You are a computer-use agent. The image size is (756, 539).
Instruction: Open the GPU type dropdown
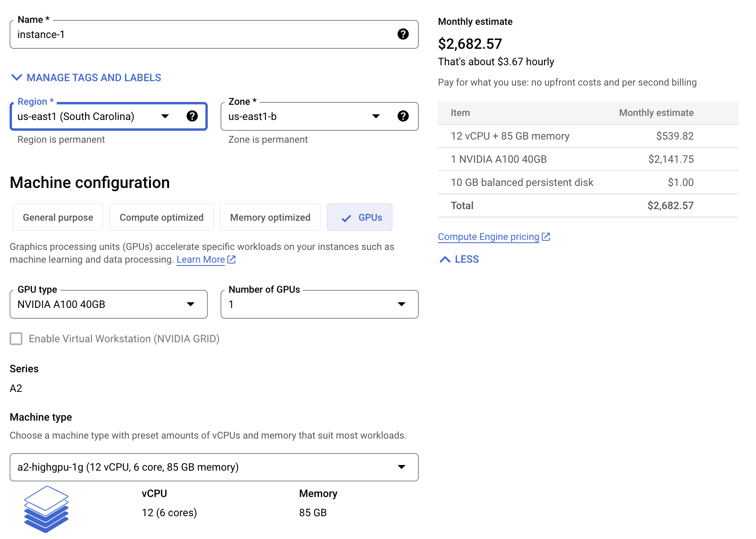(191, 304)
